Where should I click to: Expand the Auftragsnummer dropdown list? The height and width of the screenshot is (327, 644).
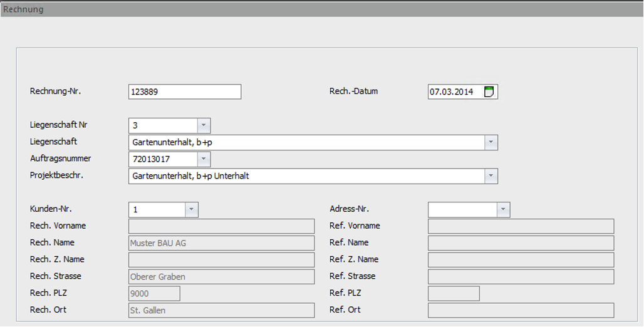[x=204, y=159]
